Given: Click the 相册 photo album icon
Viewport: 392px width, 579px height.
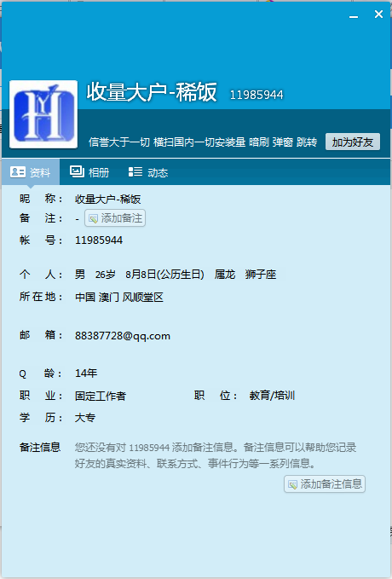Looking at the screenshot, I should pos(78,171).
